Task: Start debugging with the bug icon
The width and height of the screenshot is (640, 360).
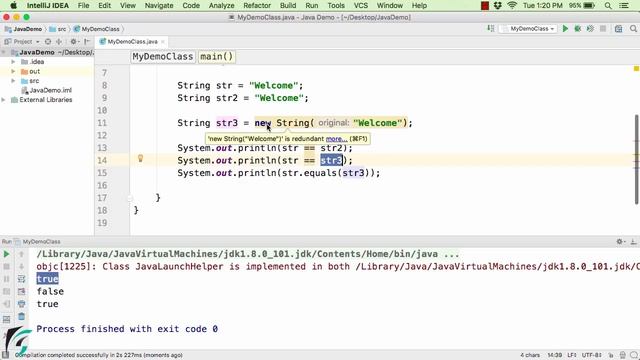Action: pyautogui.click(x=578, y=29)
